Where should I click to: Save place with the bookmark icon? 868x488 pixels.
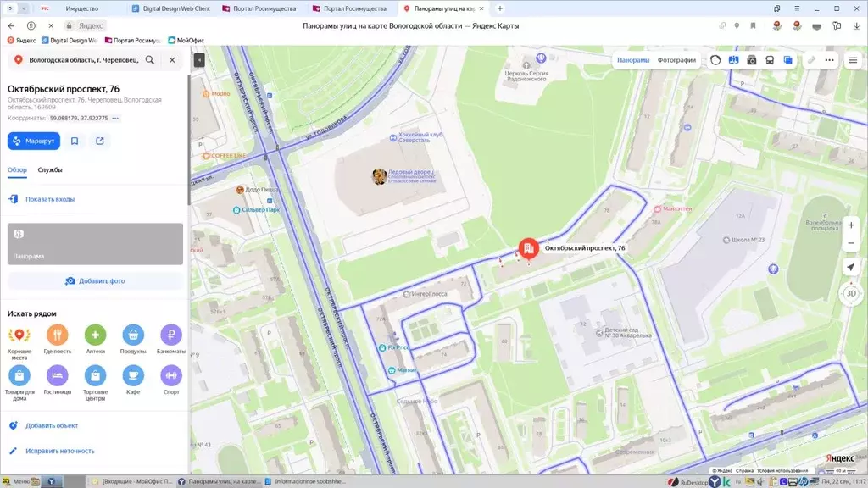(75, 141)
